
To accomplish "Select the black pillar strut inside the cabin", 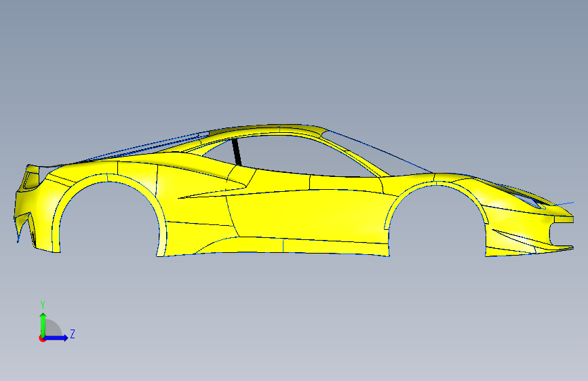I will click(x=237, y=152).
